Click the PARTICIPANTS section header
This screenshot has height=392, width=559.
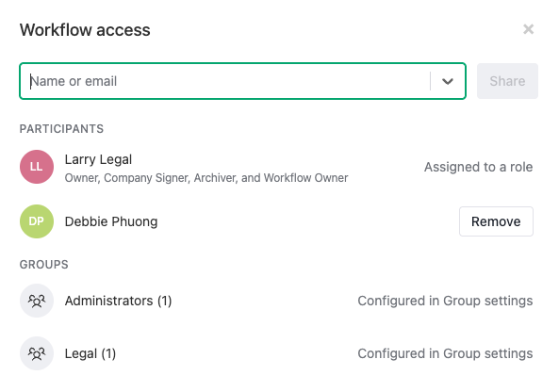point(61,129)
